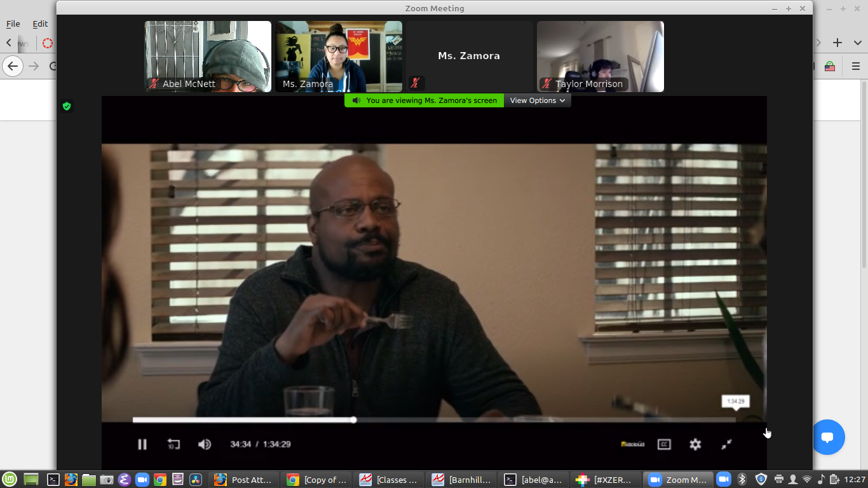Switch to '[abel@a...' terminal window

pyautogui.click(x=534, y=480)
